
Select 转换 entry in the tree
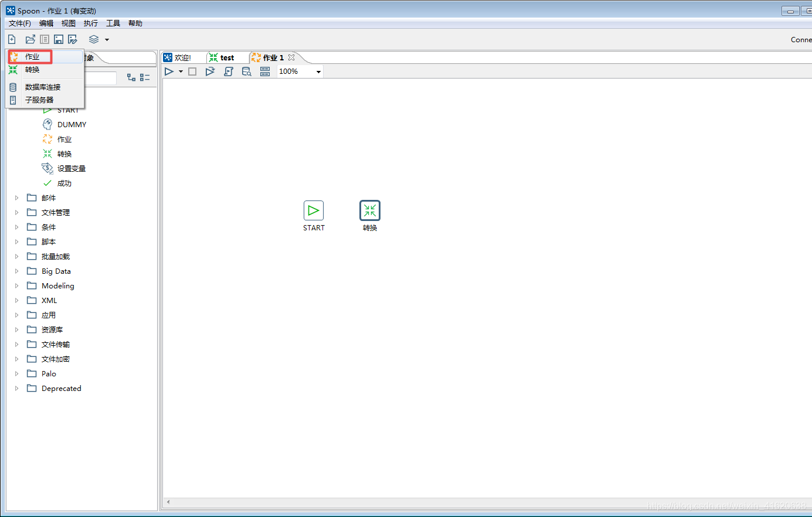pyautogui.click(x=64, y=154)
